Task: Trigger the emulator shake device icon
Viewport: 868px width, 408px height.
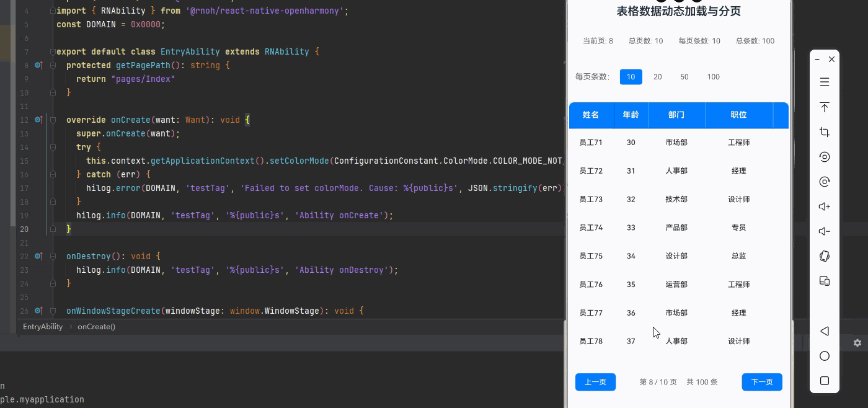Action: [x=825, y=256]
